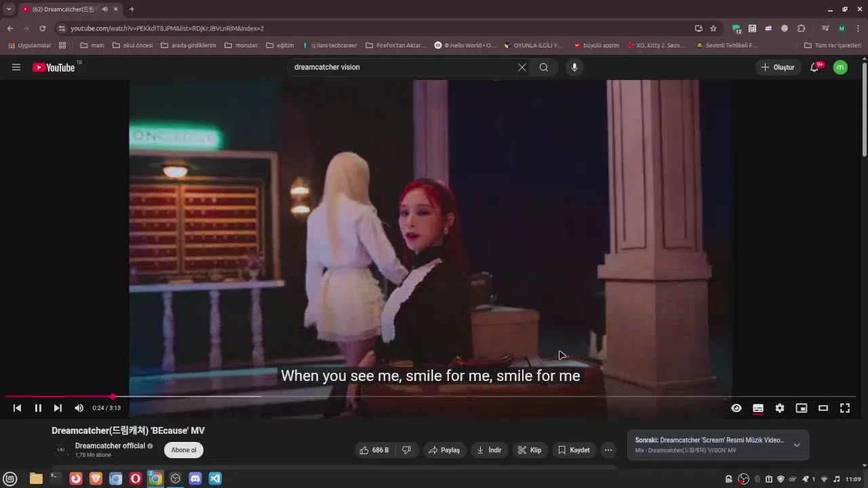Open the 'okul öncesi' bookmarks folder
Viewport: 868px width, 488px height.
(132, 45)
